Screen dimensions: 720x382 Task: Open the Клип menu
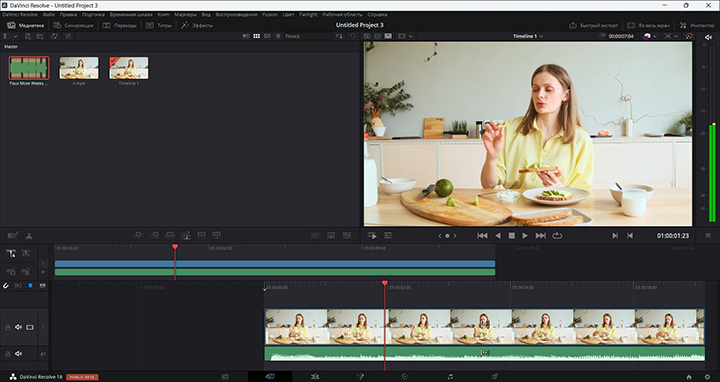pos(163,15)
